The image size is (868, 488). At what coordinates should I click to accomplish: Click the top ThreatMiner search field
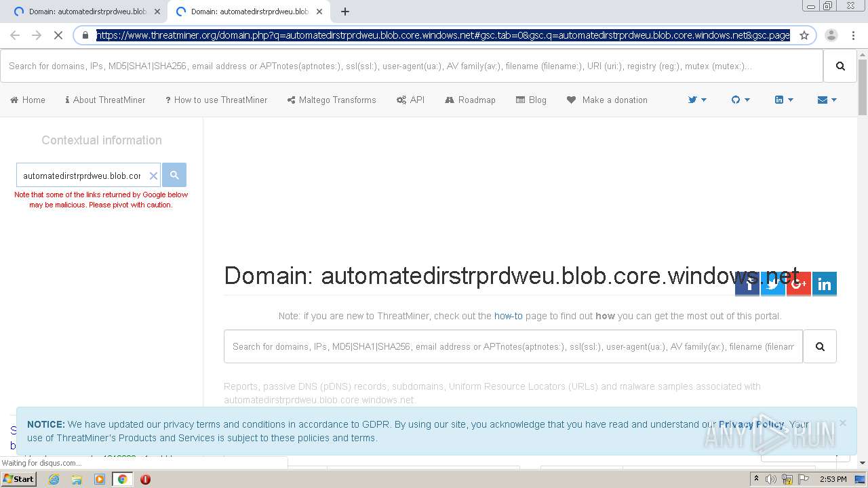tap(412, 66)
